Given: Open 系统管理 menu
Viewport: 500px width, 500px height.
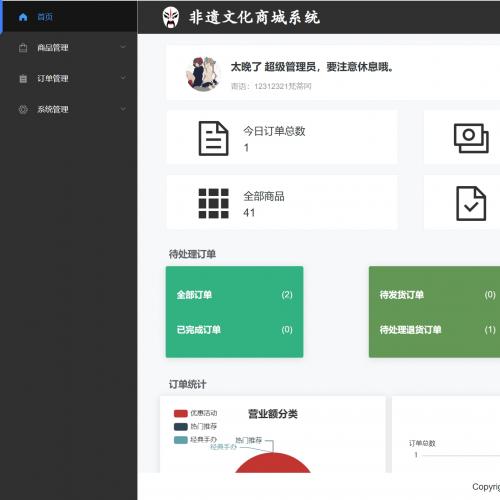Looking at the screenshot, I should (x=68, y=109).
